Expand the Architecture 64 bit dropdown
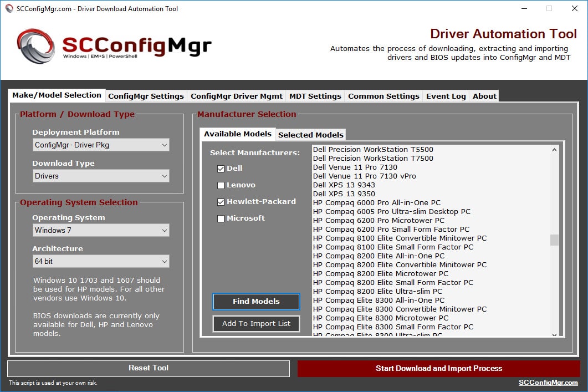This screenshot has height=392, width=588. pyautogui.click(x=101, y=262)
